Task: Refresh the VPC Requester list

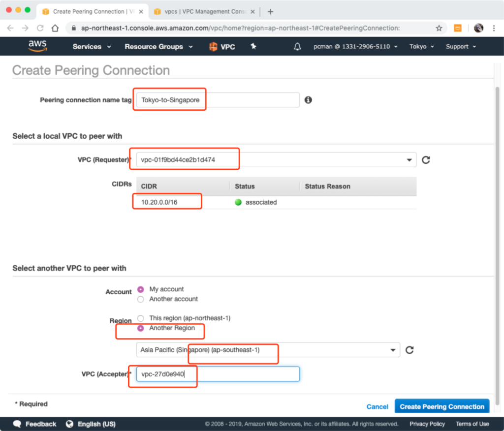Action: [x=426, y=160]
